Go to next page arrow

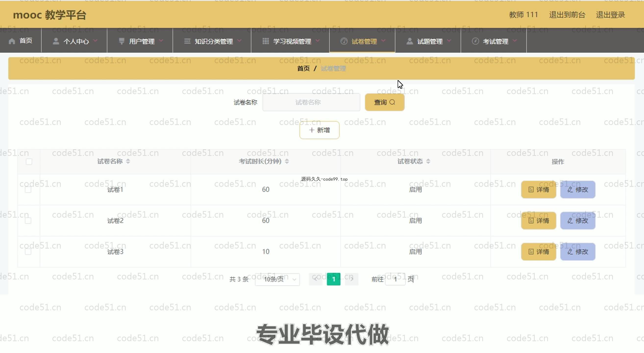352,279
